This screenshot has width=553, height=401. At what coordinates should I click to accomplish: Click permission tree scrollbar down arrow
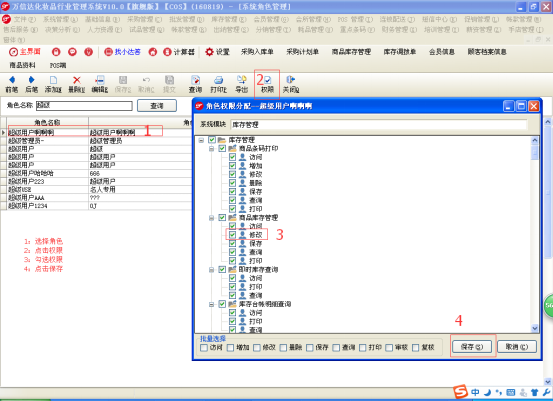click(535, 328)
